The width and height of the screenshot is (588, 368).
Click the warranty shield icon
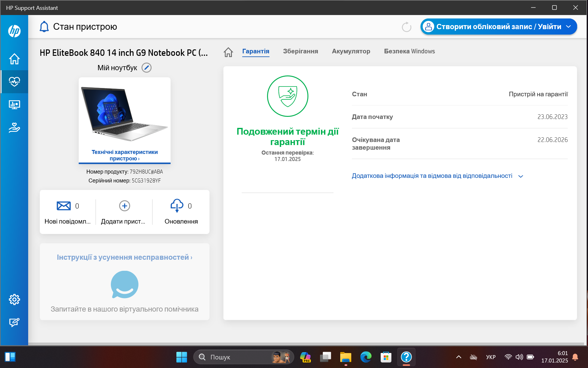(288, 96)
